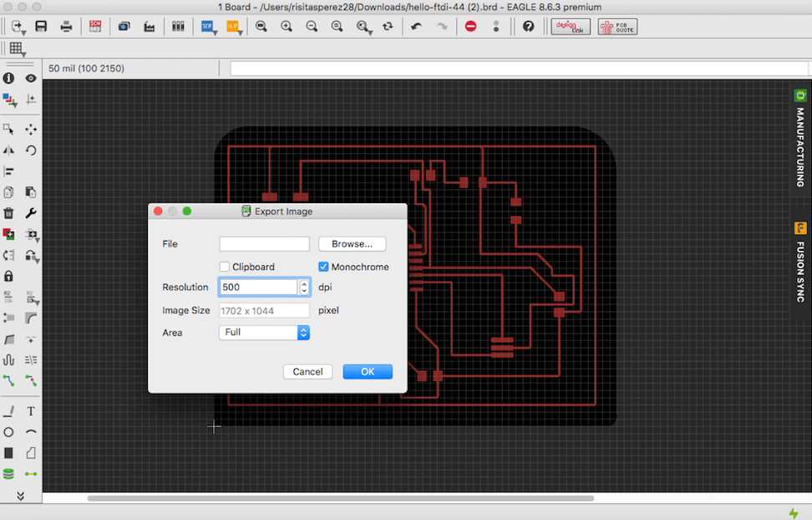The image size is (812, 520).
Task: Expand more tools with double chevron
Action: (x=20, y=496)
